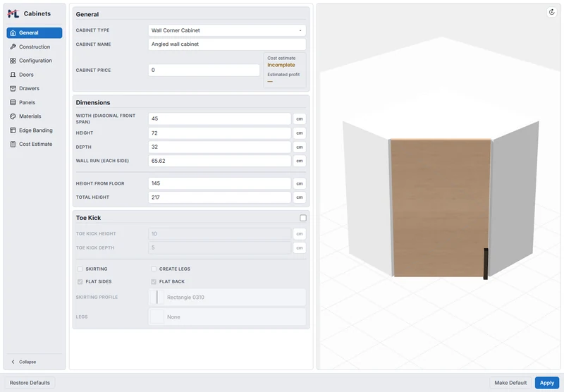Click the Make Default button
The image size is (564, 392).
click(510, 383)
